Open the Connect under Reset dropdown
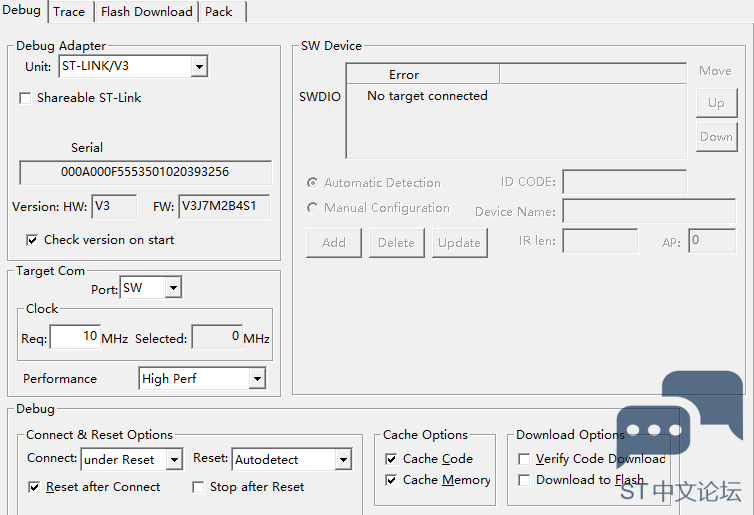Viewport: 754px width, 515px height. (174, 460)
